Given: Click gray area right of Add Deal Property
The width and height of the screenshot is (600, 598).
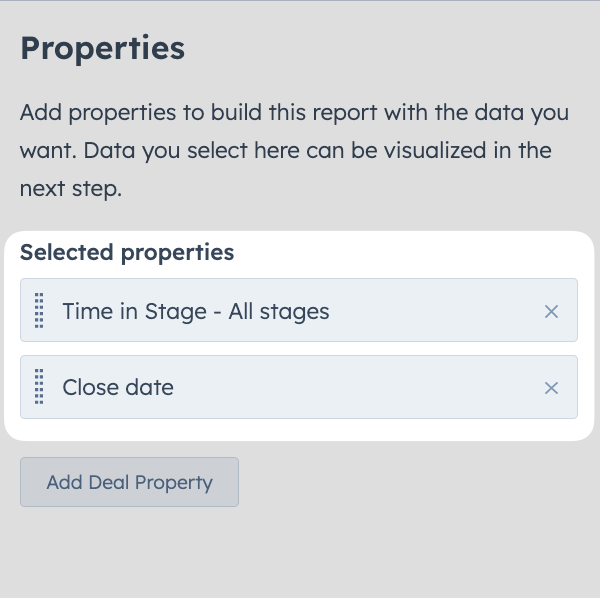Looking at the screenshot, I should click(417, 482).
